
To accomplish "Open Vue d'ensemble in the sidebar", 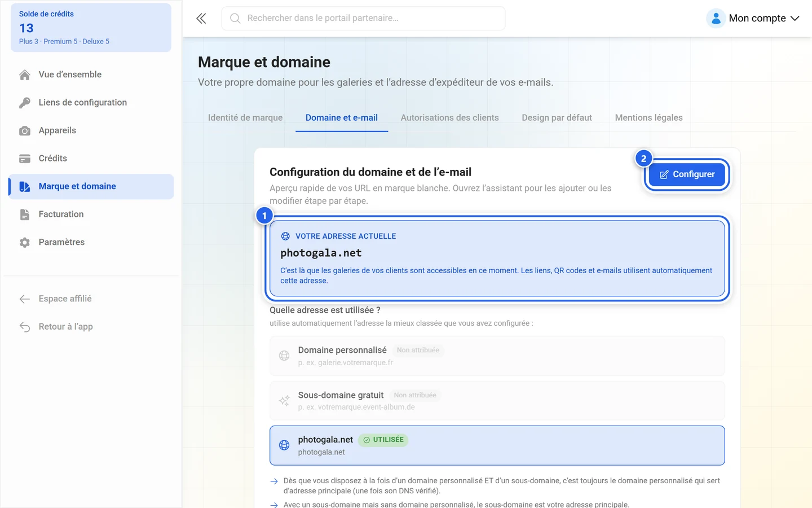I will pos(91,75).
